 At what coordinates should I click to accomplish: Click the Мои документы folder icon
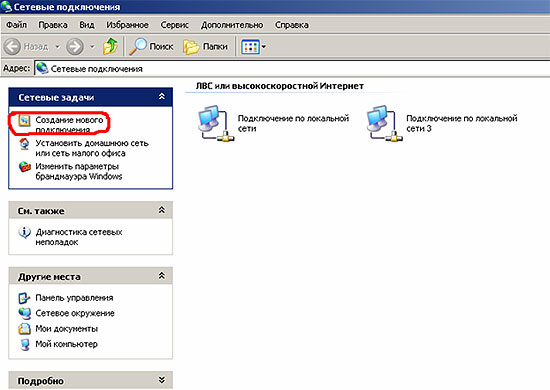(x=25, y=329)
